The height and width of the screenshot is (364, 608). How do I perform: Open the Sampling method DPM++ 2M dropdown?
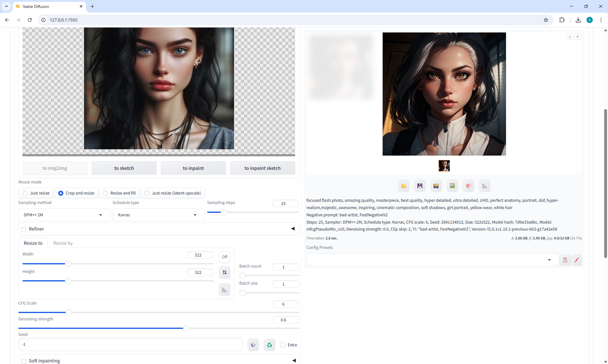click(x=64, y=215)
